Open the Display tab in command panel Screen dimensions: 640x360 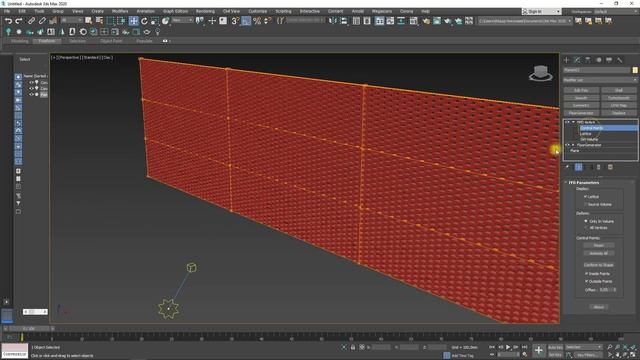(609, 60)
